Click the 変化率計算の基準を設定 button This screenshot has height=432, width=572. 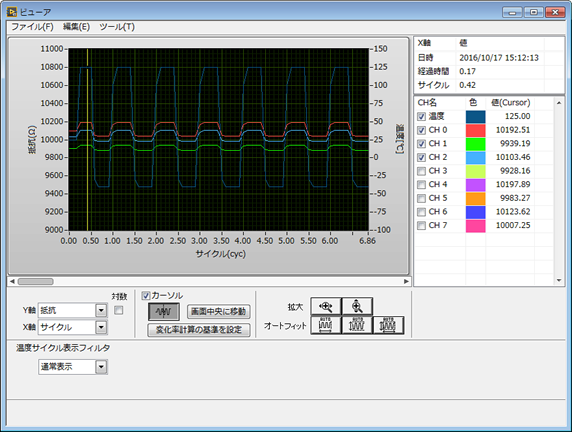[x=199, y=330]
